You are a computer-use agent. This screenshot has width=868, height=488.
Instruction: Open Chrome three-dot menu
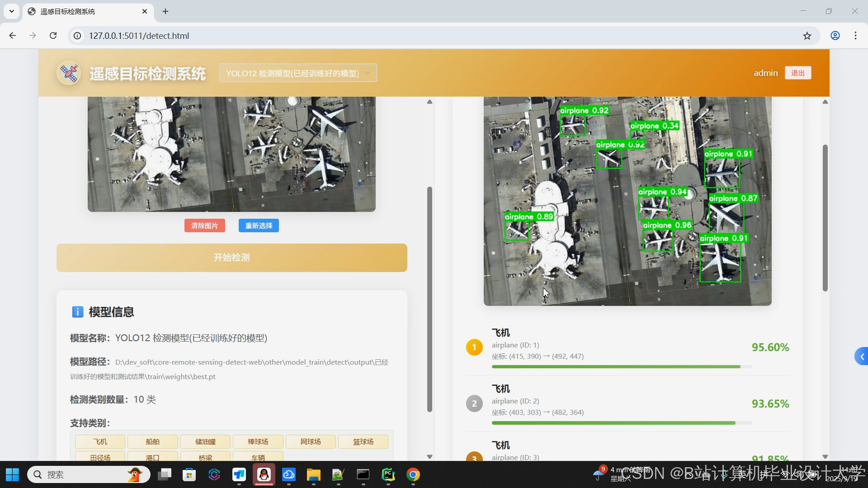[855, 36]
